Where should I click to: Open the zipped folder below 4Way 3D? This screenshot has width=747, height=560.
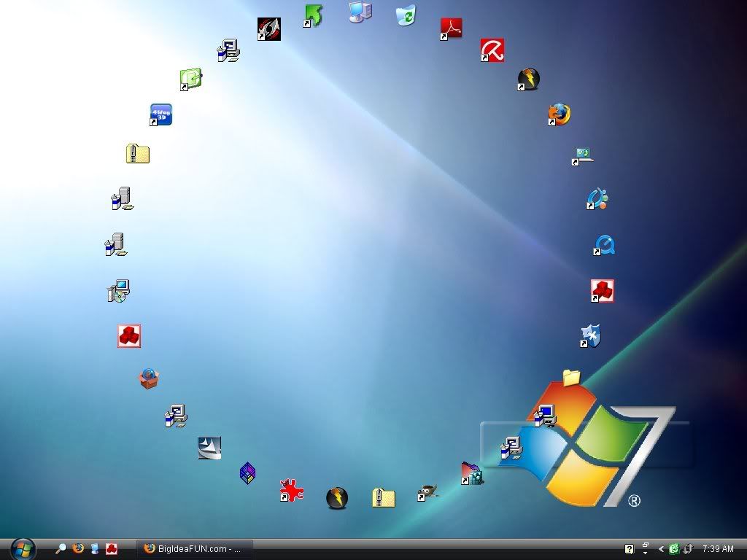pos(138,154)
